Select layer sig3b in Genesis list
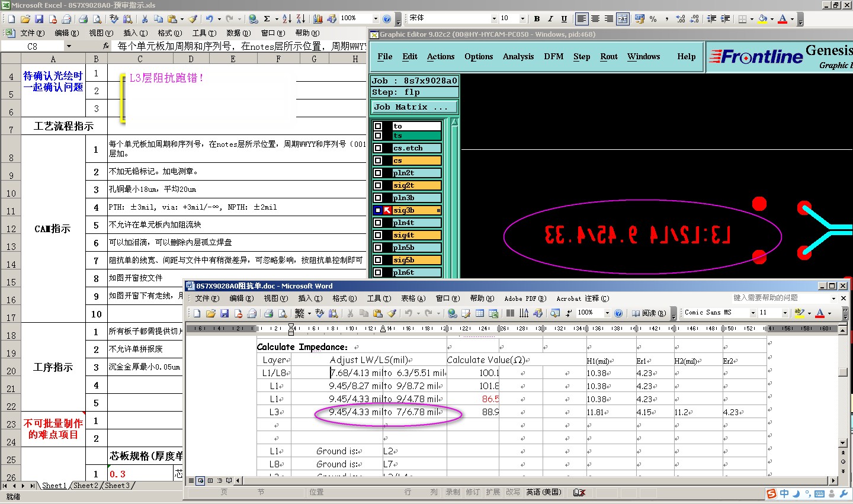 click(x=417, y=210)
